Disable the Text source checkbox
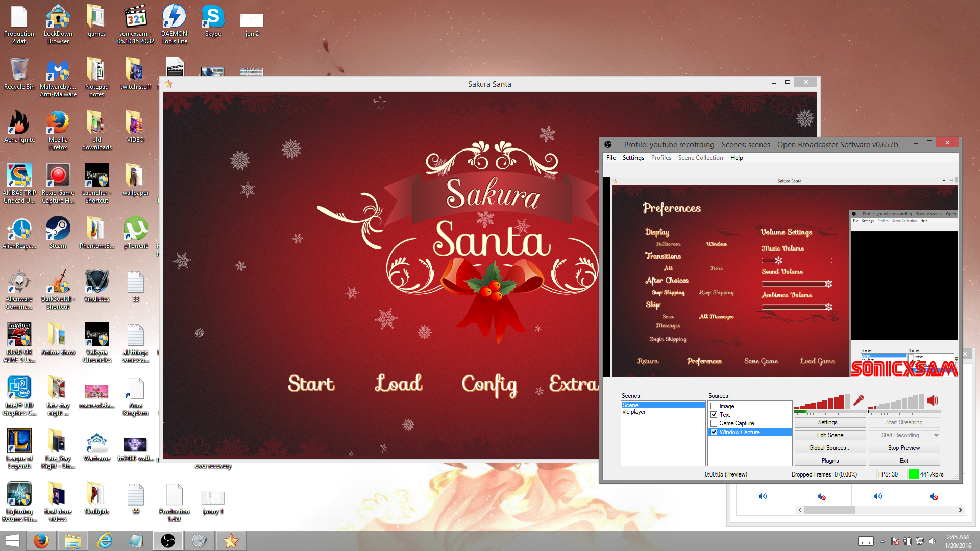The width and height of the screenshot is (980, 551). [x=714, y=415]
